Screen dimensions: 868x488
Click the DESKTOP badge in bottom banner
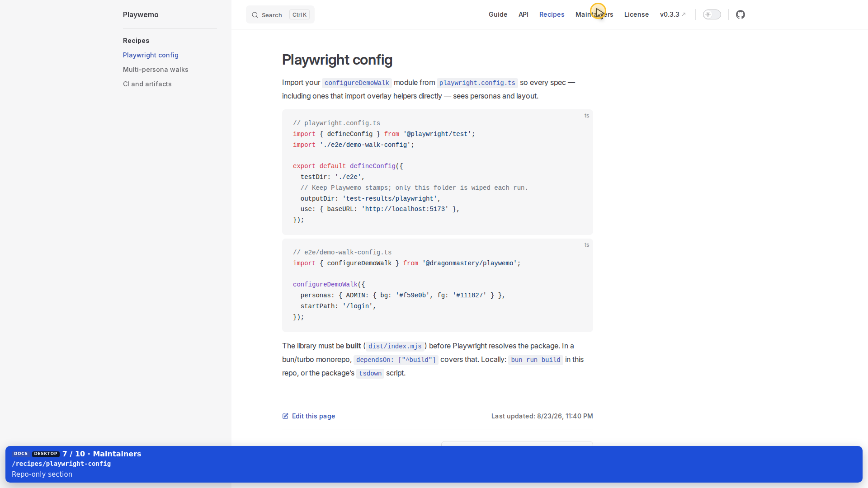(x=46, y=454)
